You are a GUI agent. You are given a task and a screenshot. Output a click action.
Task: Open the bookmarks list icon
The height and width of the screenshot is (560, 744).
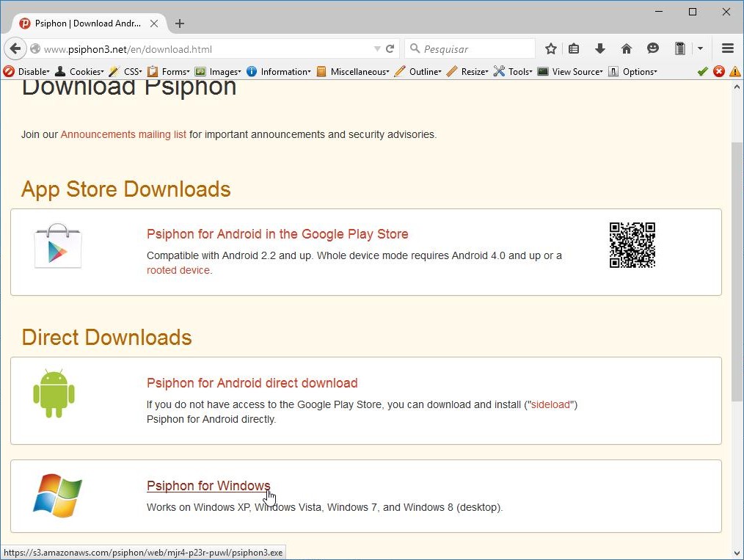click(574, 48)
